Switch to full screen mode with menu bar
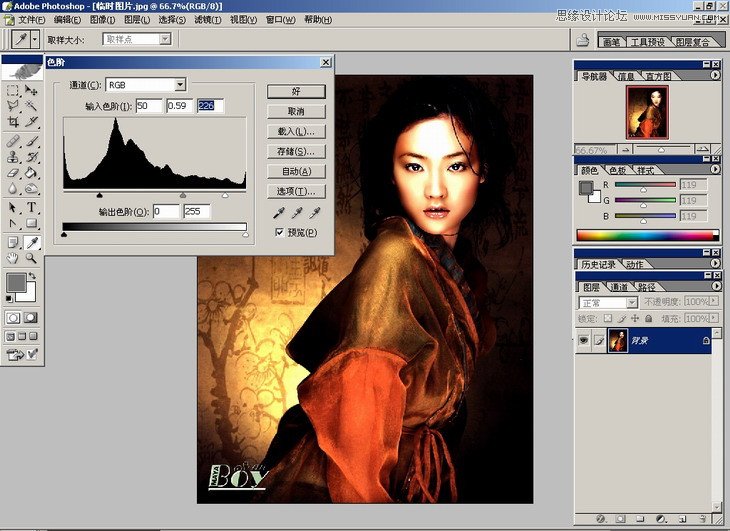The image size is (730, 531). point(22,336)
